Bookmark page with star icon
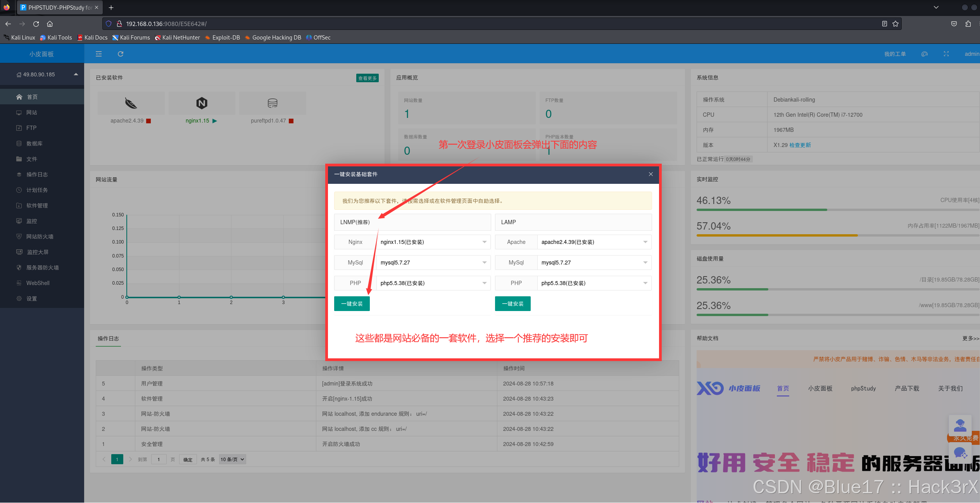 click(895, 24)
